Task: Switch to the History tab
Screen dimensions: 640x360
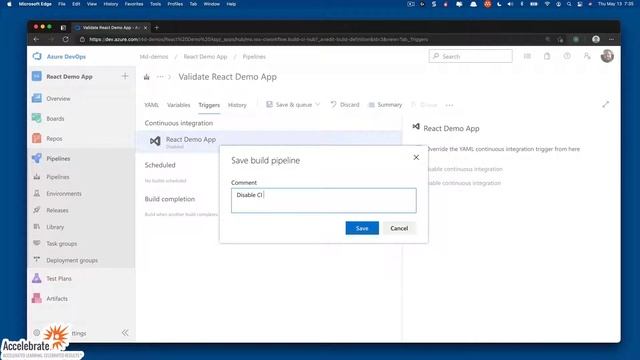Action: 237,105
